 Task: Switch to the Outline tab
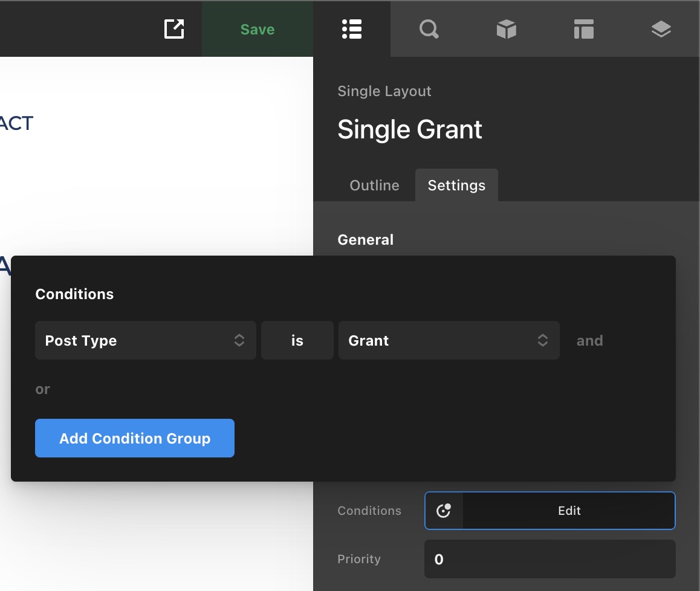pos(374,186)
